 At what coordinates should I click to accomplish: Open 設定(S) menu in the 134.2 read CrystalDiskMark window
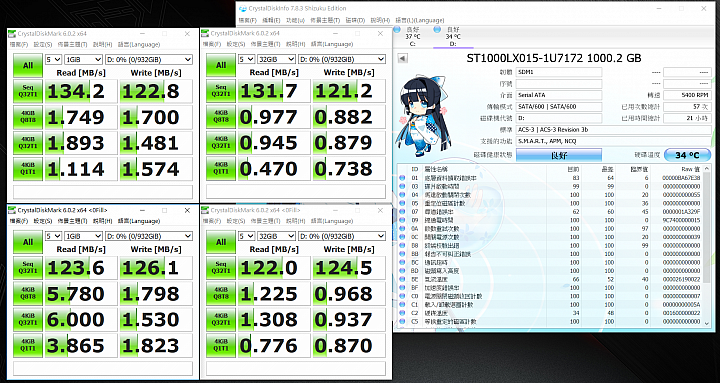click(43, 45)
